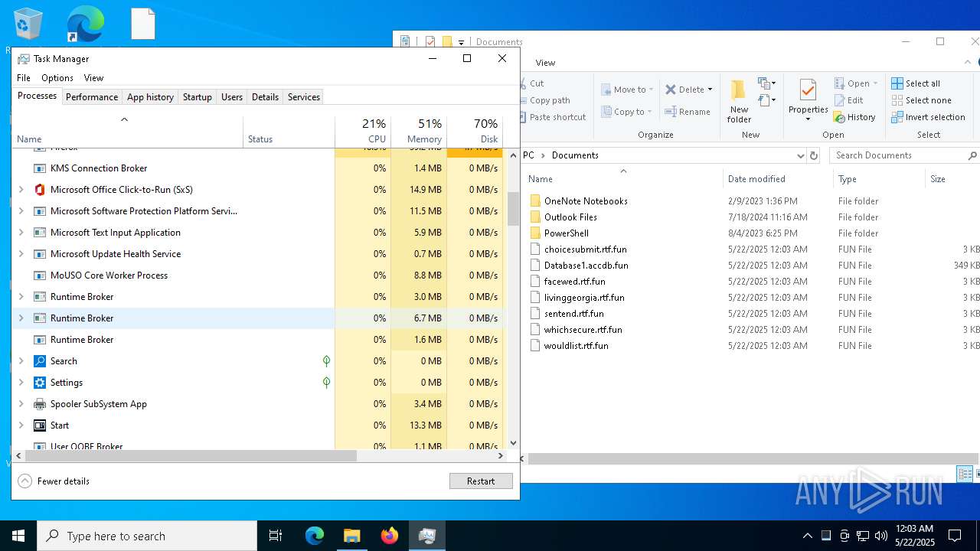Click the Task Manager horizontal scrollbar thumb
The width and height of the screenshot is (980, 551).
(x=191, y=455)
